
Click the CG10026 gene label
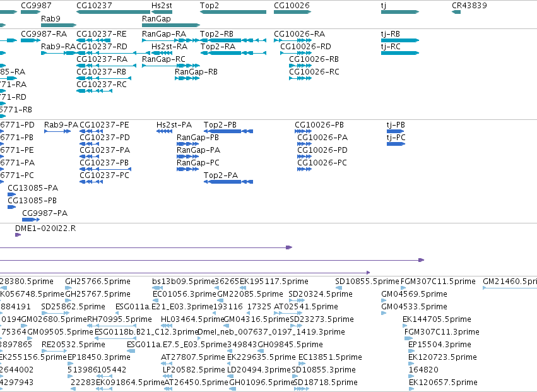click(292, 6)
